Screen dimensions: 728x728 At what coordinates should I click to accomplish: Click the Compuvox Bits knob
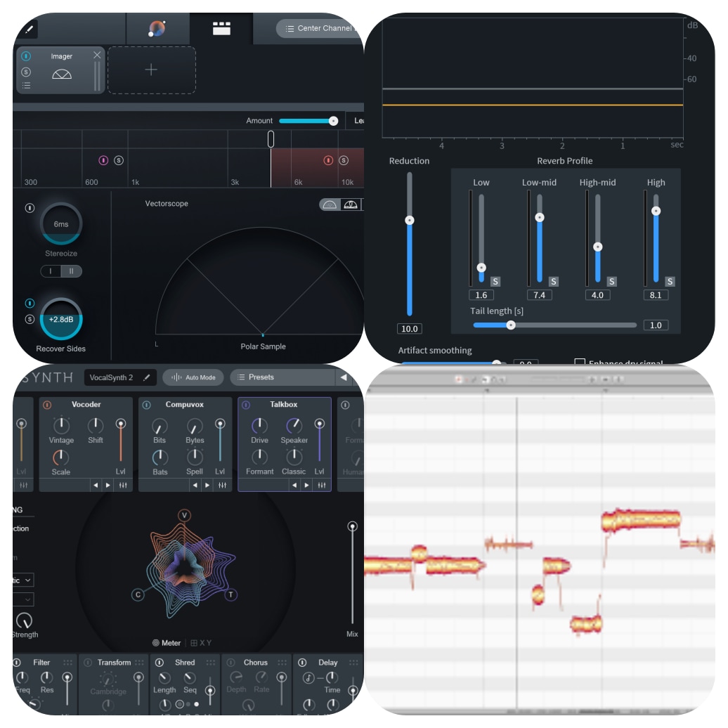point(160,427)
